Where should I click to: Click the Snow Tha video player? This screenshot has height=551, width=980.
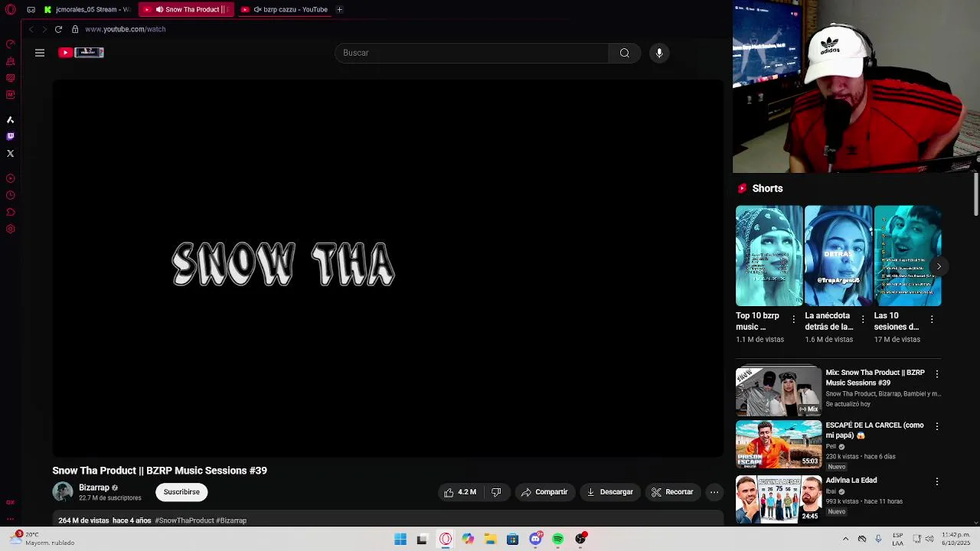pos(387,268)
